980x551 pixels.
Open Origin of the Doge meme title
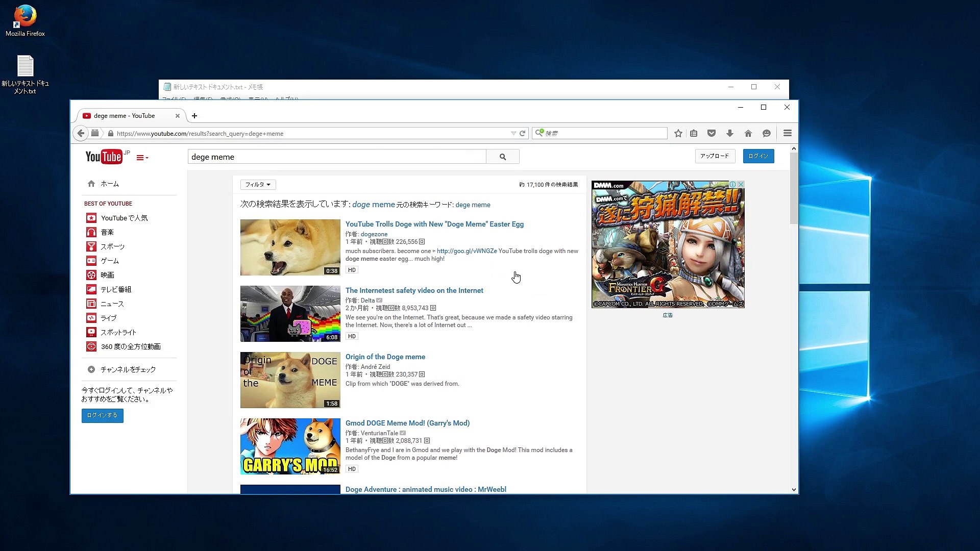pos(385,357)
